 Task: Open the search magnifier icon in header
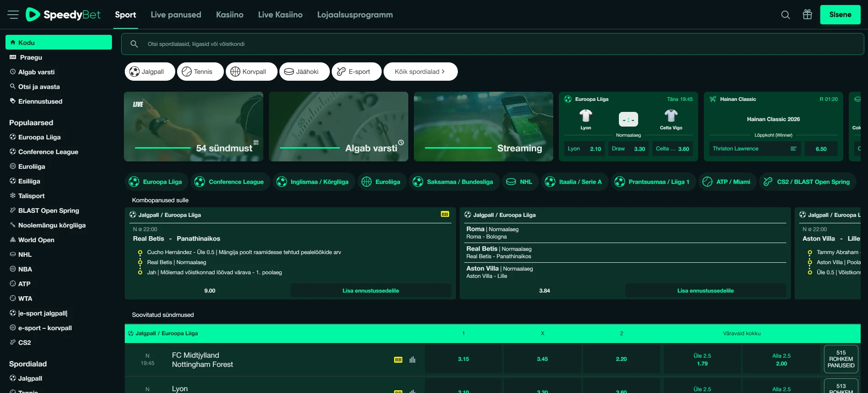785,15
